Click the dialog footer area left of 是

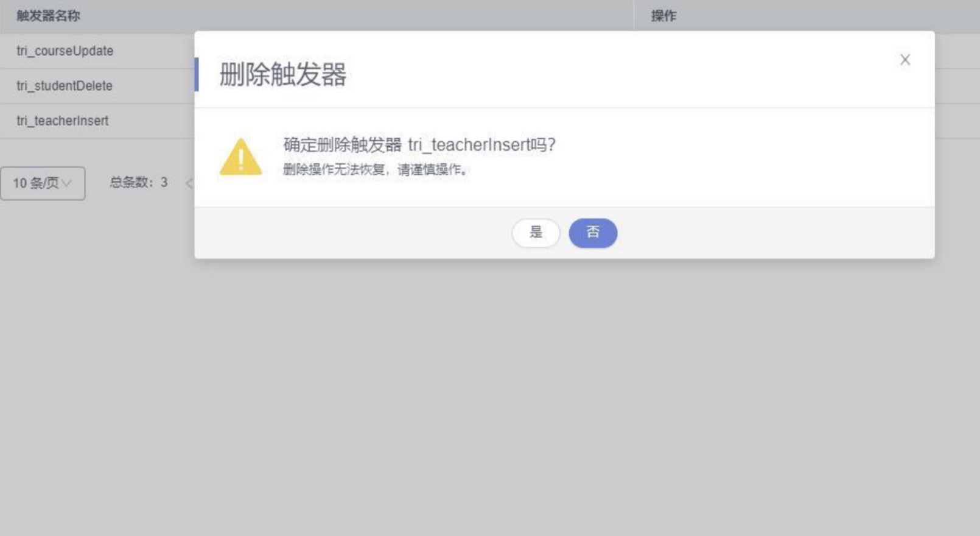(353, 233)
